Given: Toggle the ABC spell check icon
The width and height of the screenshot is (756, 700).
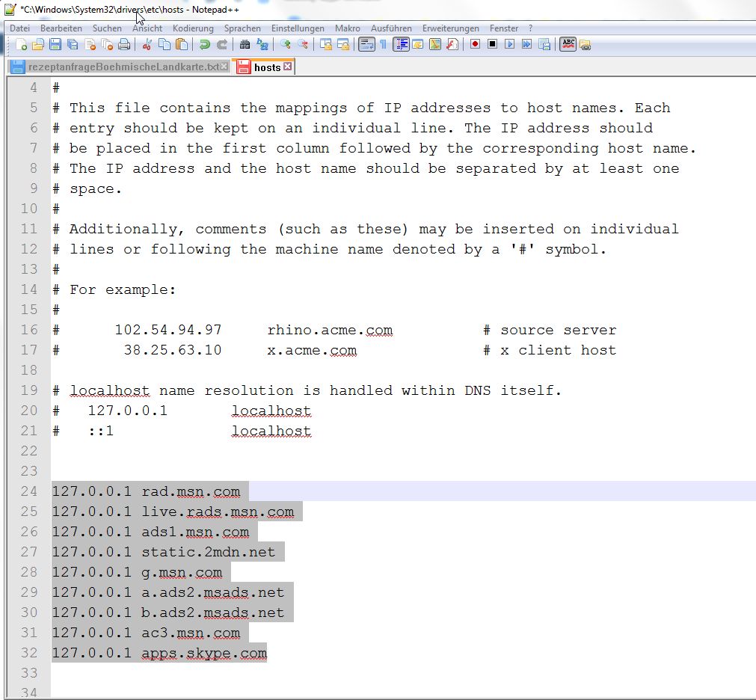Looking at the screenshot, I should [x=568, y=45].
